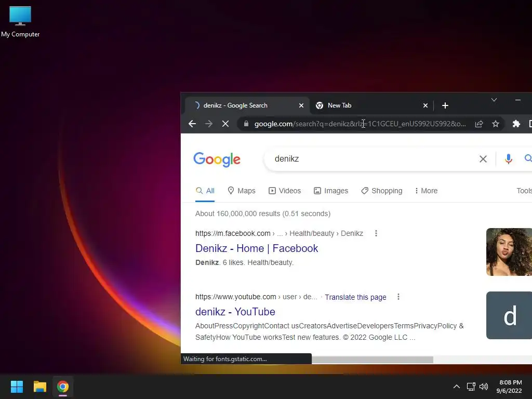Open Denikz - Home | Facebook result
532x399 pixels.
click(257, 248)
